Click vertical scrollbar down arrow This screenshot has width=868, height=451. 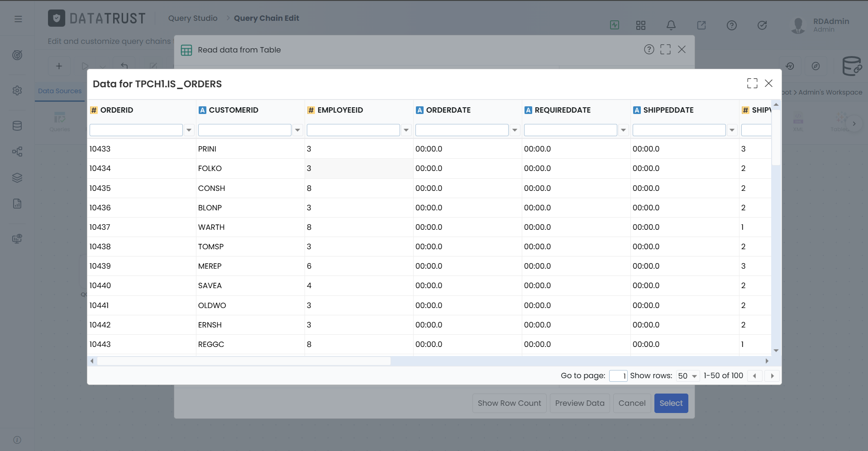(x=776, y=351)
